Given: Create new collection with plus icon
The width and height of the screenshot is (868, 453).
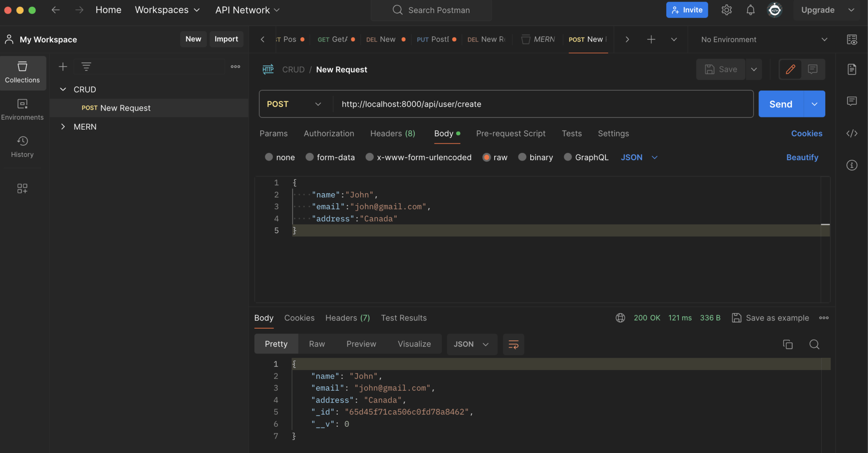Looking at the screenshot, I should (63, 67).
